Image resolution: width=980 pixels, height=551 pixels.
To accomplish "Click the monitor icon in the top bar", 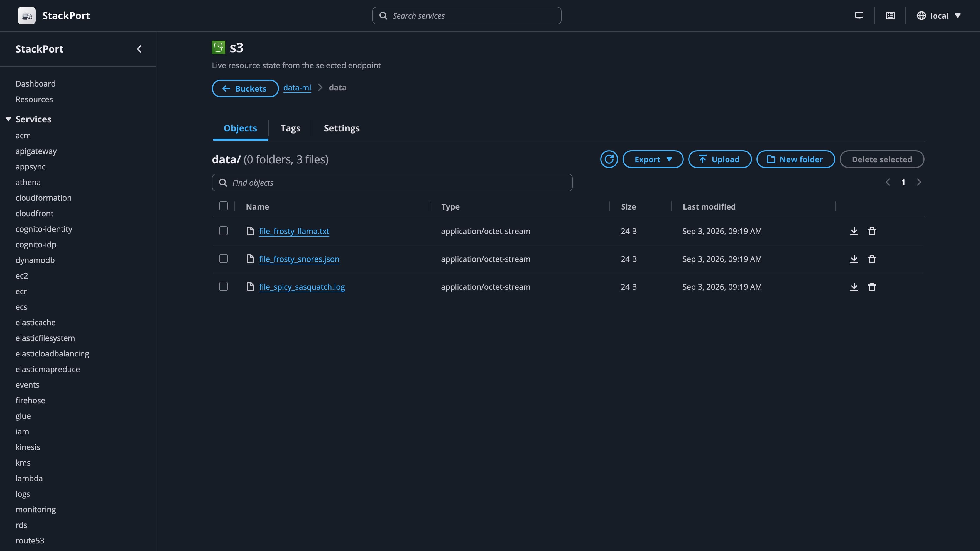I will coord(859,16).
